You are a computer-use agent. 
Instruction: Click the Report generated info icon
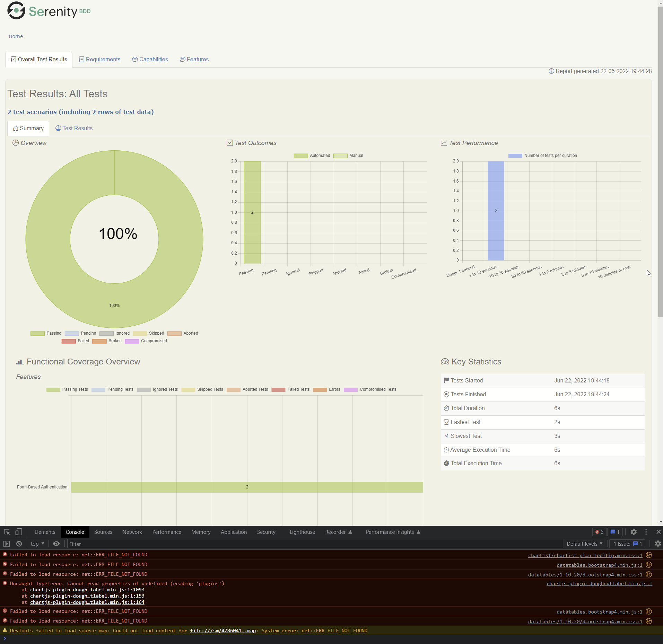pyautogui.click(x=551, y=71)
